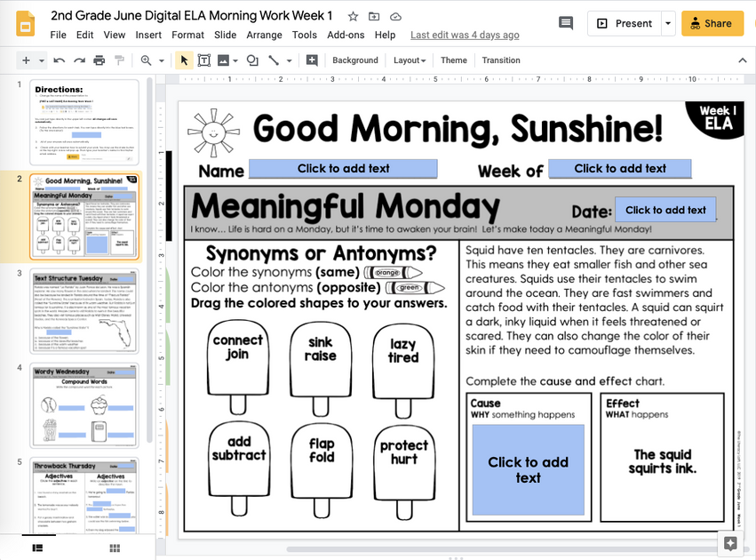Click the Share button
The image size is (756, 560).
712,23
